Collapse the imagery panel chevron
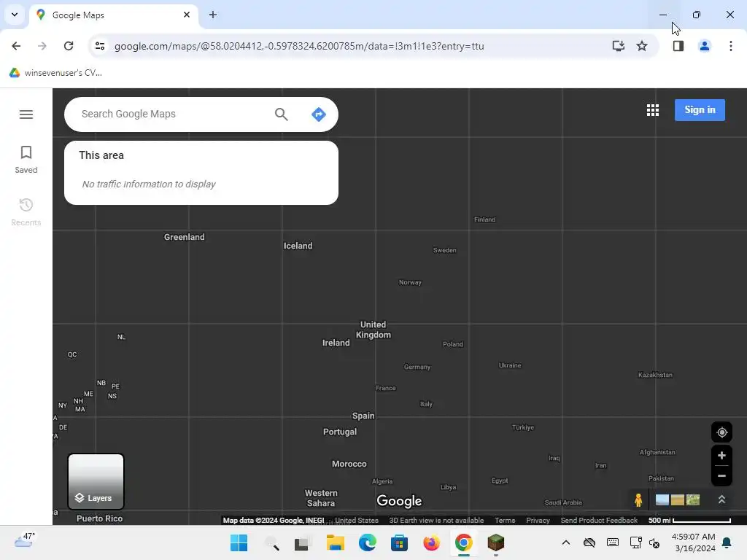 coord(721,499)
